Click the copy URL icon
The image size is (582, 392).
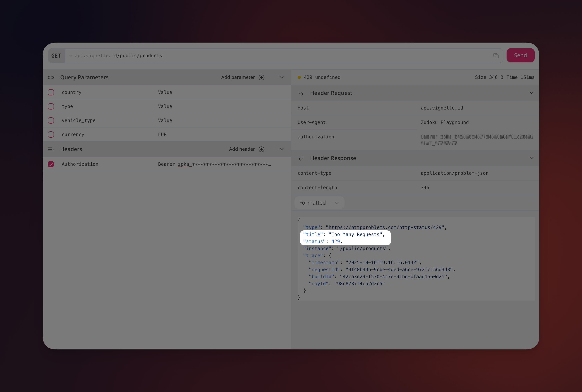496,55
